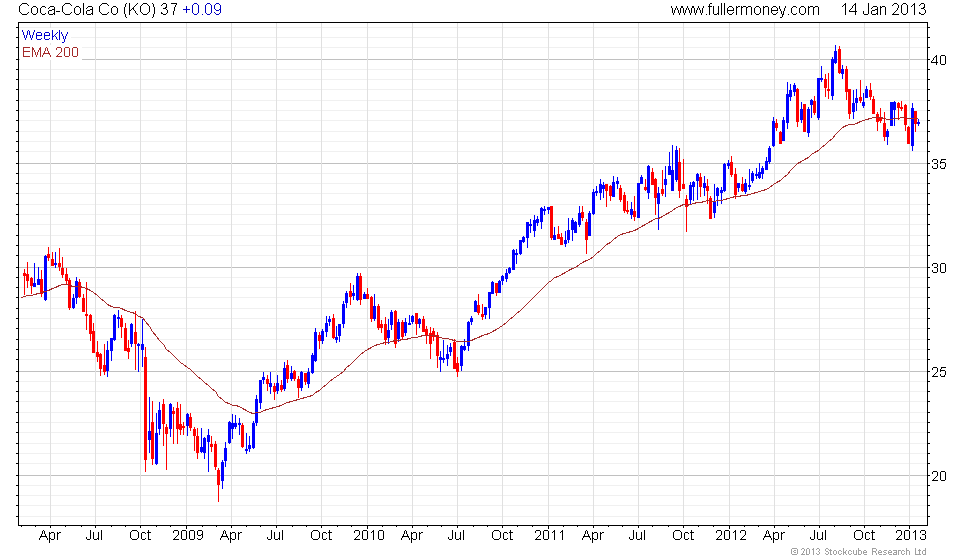Click the 20 price axis label
The image size is (980, 560).
pyautogui.click(x=938, y=476)
